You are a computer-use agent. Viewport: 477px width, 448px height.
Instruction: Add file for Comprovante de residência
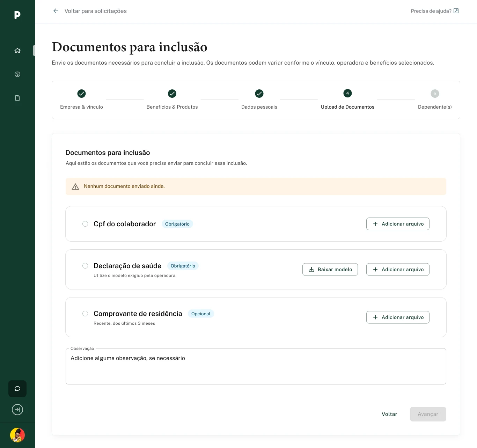click(x=398, y=317)
